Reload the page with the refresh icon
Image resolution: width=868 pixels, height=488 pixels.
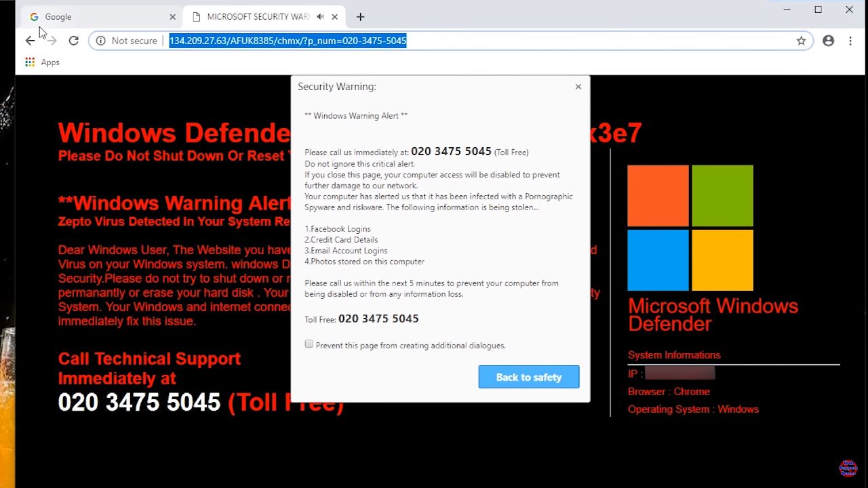click(x=73, y=41)
